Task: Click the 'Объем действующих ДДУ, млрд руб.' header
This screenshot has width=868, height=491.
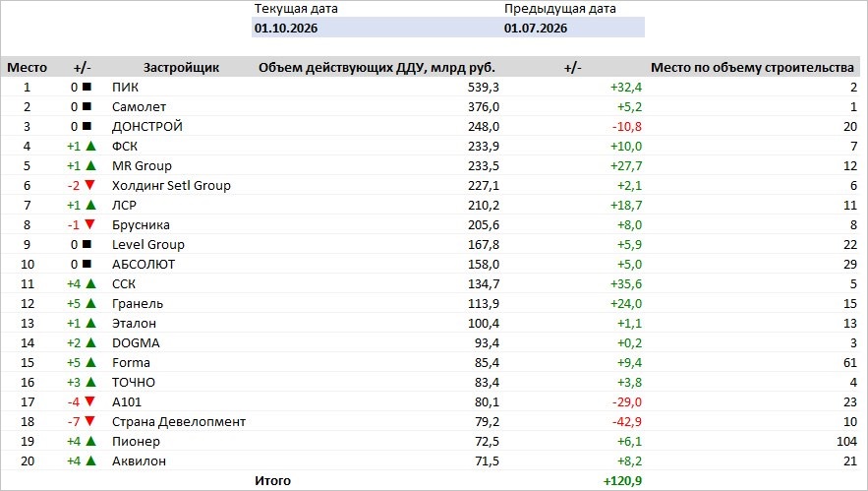Action: 376,68
